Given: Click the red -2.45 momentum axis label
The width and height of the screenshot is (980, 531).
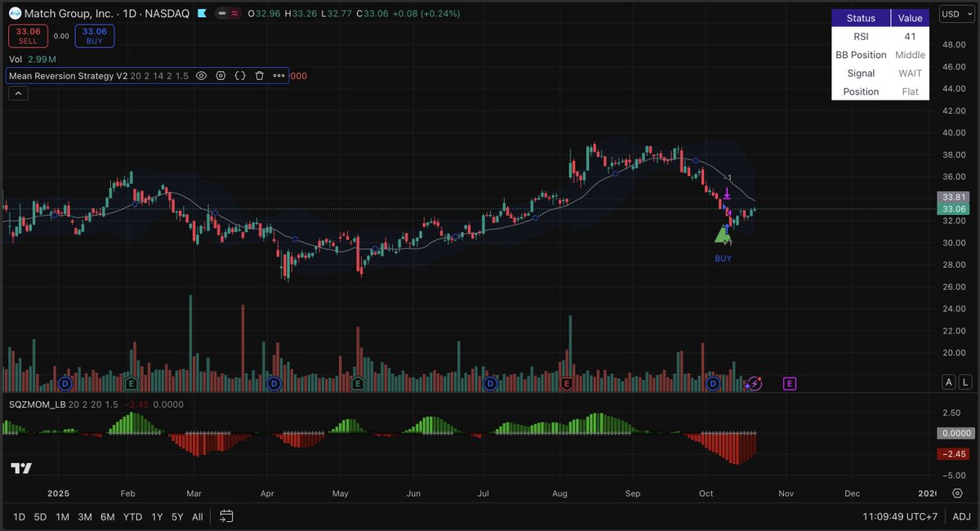Looking at the screenshot, I should click(x=955, y=453).
